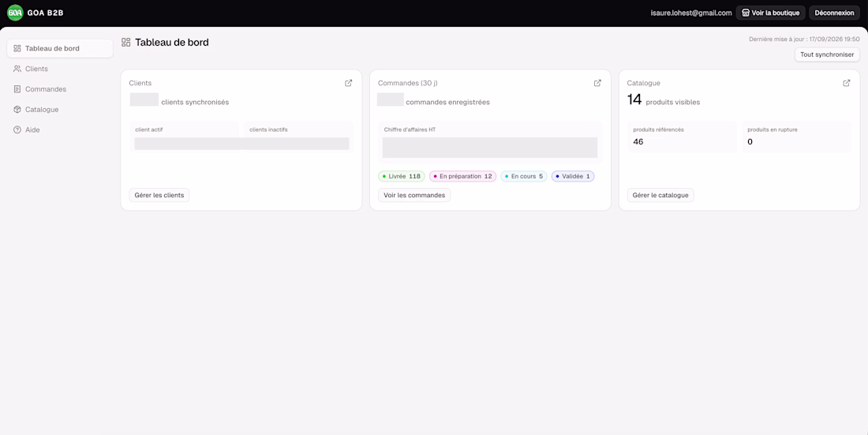This screenshot has height=435, width=868.
Task: Click the commandes enregistrées text
Action: 447,103
